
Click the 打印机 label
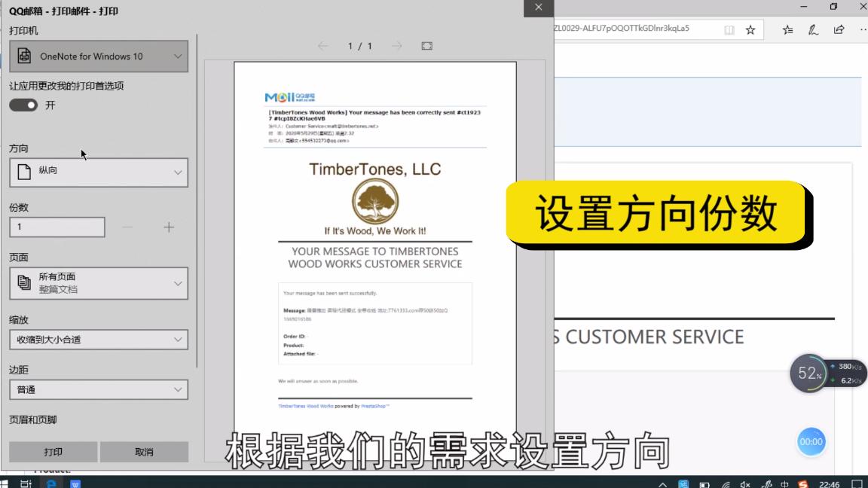[23, 31]
